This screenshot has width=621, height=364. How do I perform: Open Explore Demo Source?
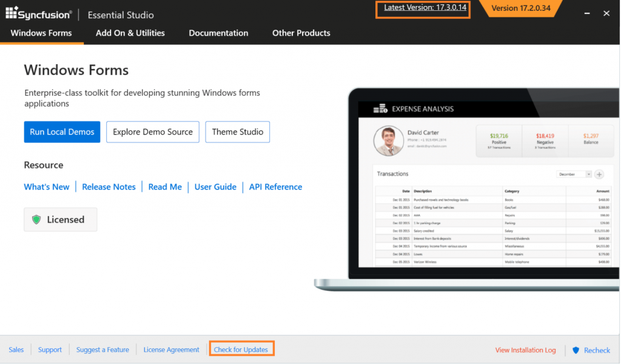click(152, 131)
